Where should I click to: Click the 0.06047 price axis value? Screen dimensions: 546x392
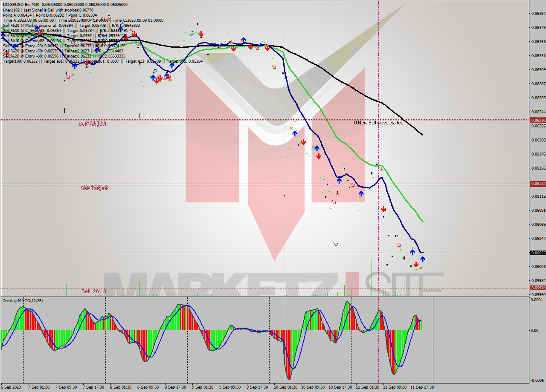point(538,238)
